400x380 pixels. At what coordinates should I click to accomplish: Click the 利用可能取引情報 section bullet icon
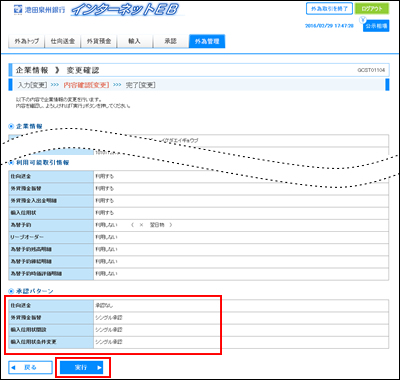pos(11,163)
